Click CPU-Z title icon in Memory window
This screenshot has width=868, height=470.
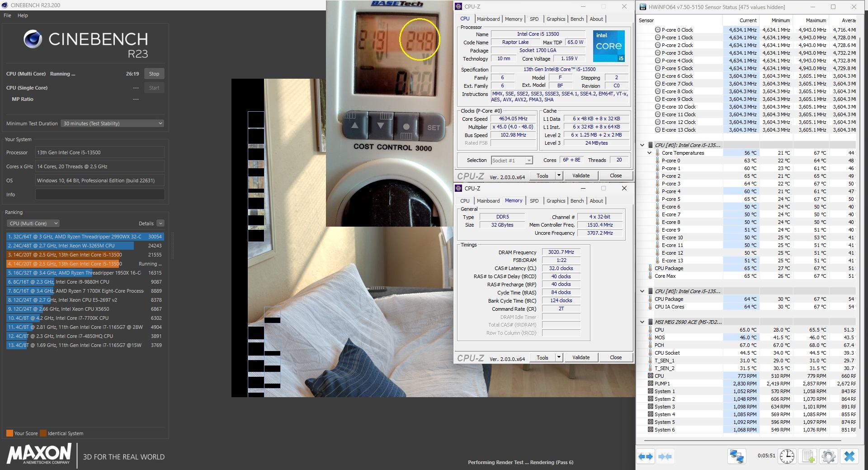(x=458, y=188)
